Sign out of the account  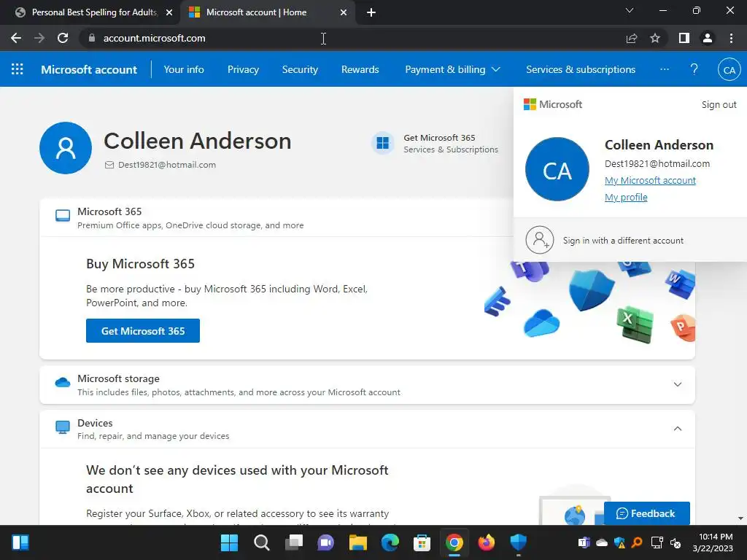click(x=719, y=105)
